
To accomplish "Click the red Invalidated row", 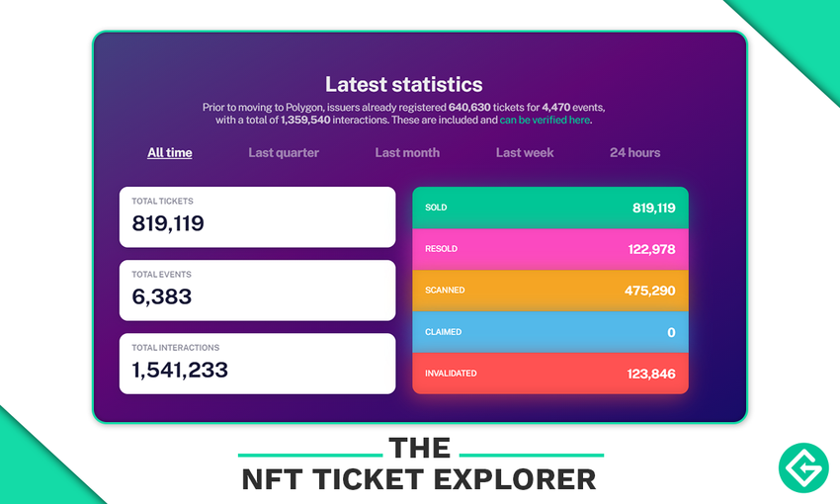I will (549, 374).
